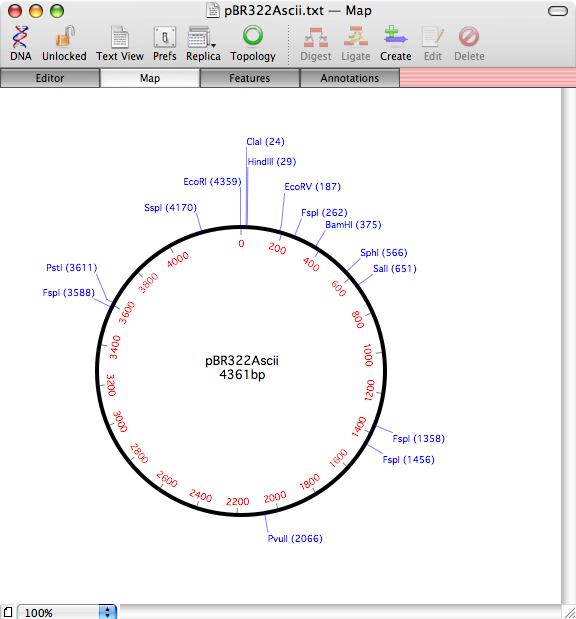
Task: Select the ClaI (24) restriction site label
Action: click(x=265, y=142)
